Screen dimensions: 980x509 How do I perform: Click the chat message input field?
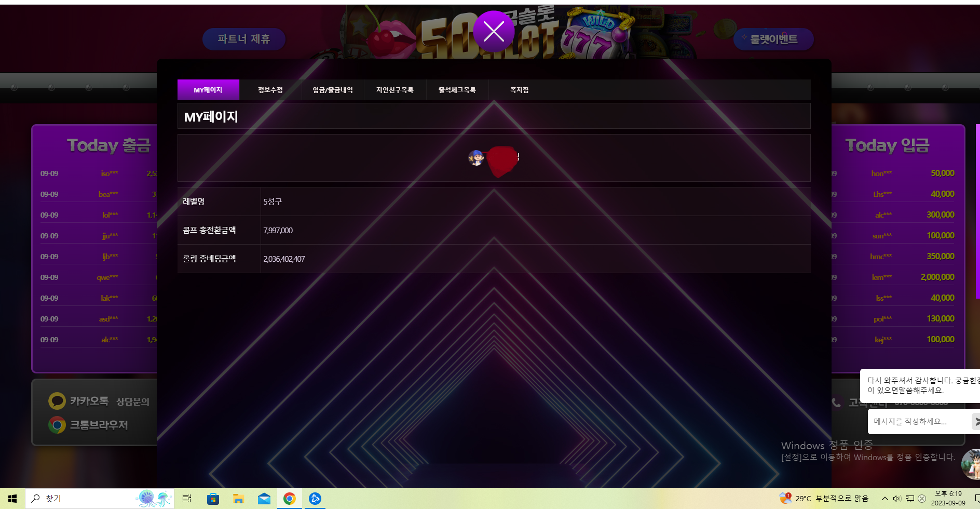(x=919, y=421)
